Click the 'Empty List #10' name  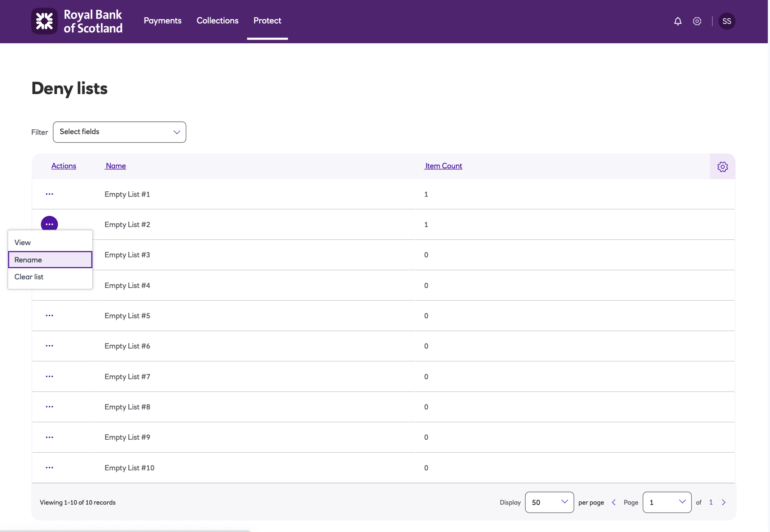(x=129, y=468)
